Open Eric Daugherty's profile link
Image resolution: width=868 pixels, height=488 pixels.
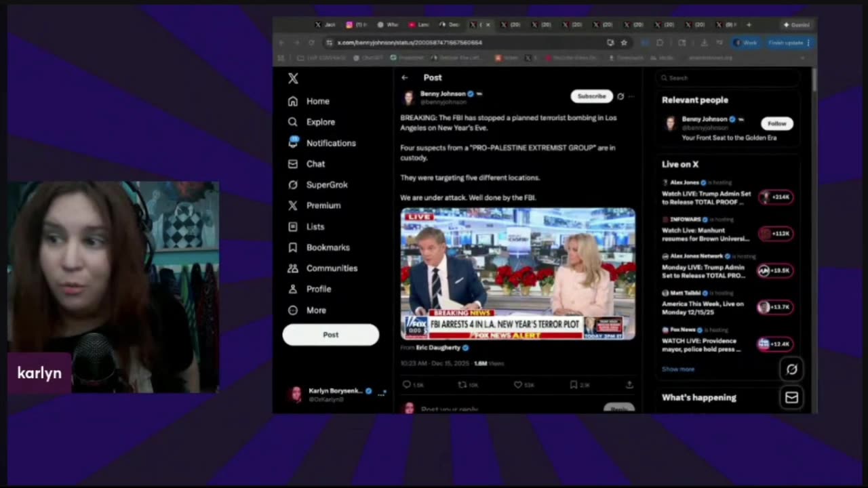tap(438, 348)
